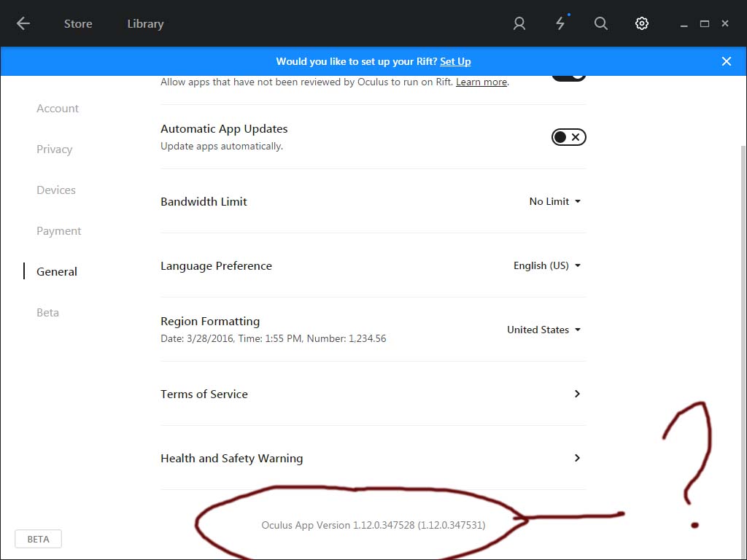Select Beta settings section
This screenshot has height=560, width=747.
pyautogui.click(x=47, y=312)
